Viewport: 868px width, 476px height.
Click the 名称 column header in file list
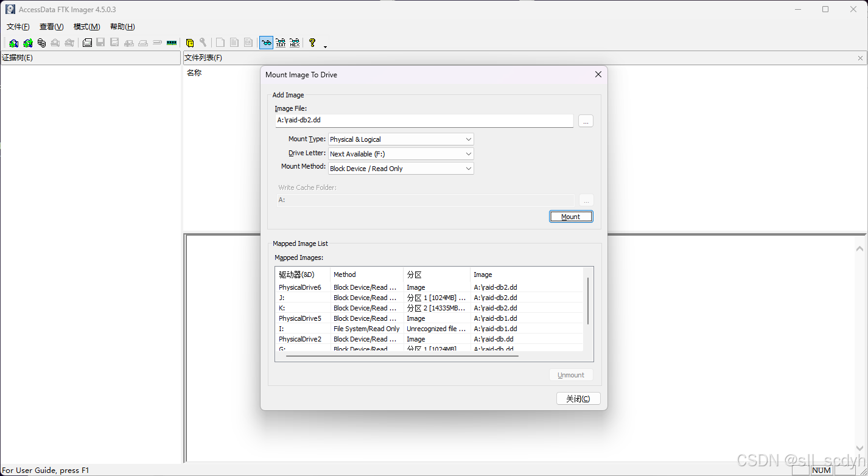coord(194,73)
